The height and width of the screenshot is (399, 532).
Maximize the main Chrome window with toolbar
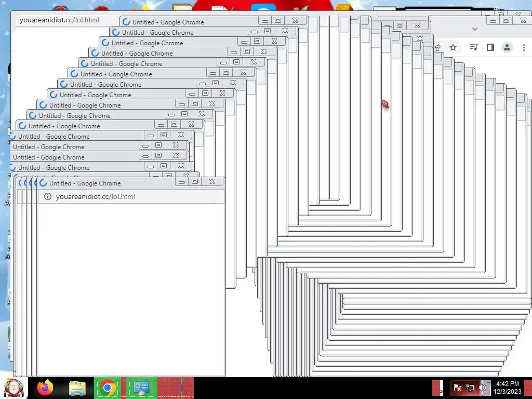click(x=506, y=20)
